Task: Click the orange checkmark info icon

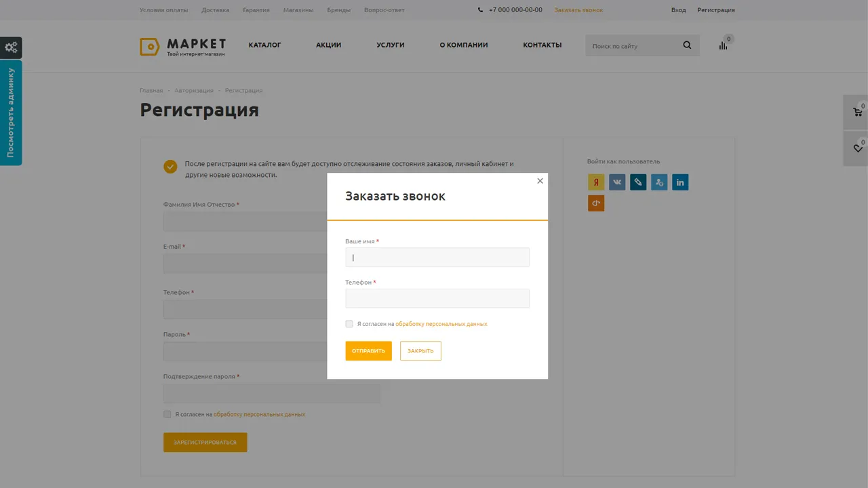Action: pos(170,167)
